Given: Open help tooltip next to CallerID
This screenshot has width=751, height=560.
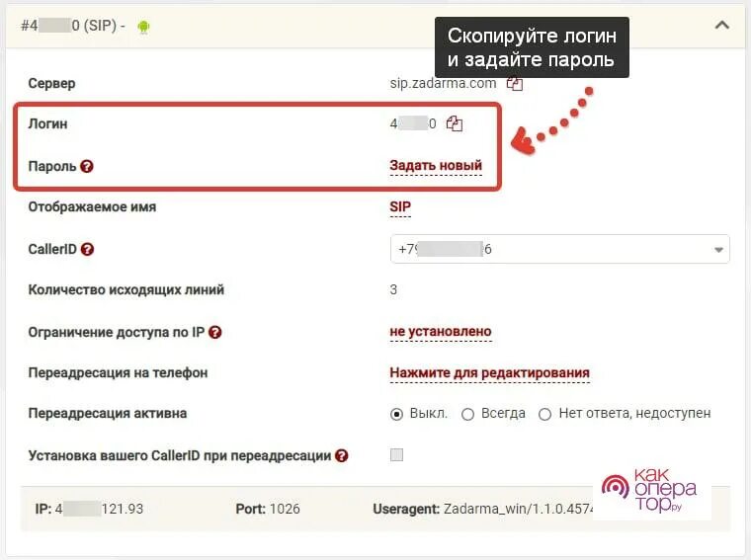Looking at the screenshot, I should pyautogui.click(x=87, y=249).
